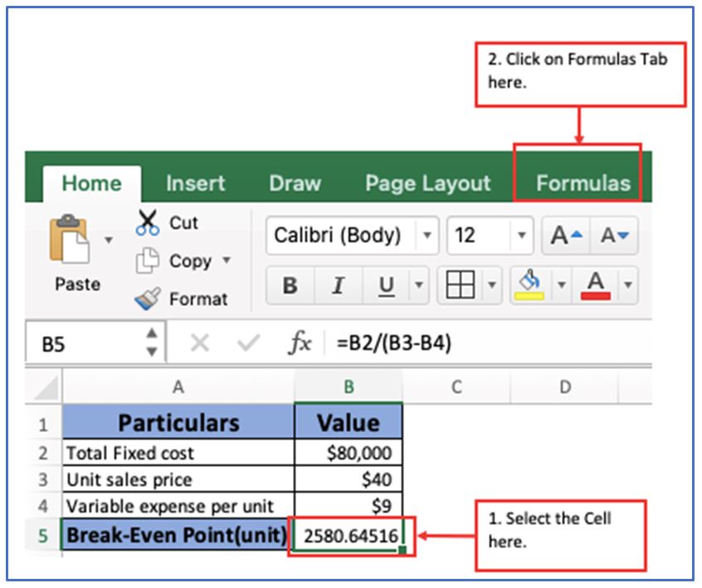Image resolution: width=702 pixels, height=588 pixels.
Task: Click the Cut label button
Action: tap(183, 223)
